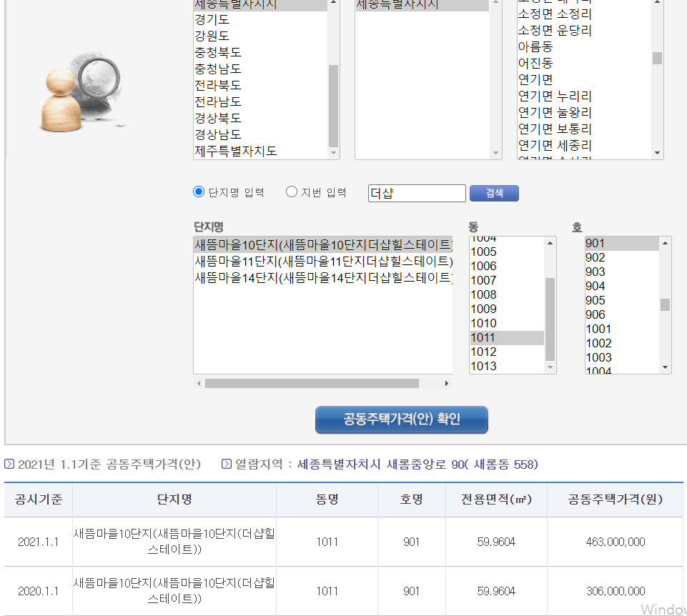Select 충청남도 in the province list
The image size is (687, 616).
click(x=260, y=69)
